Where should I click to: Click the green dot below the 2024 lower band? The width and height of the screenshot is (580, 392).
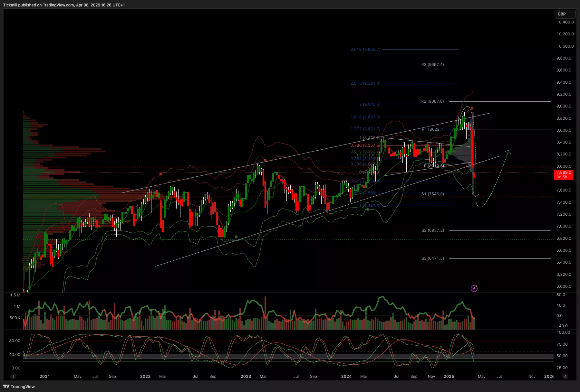pos(368,210)
